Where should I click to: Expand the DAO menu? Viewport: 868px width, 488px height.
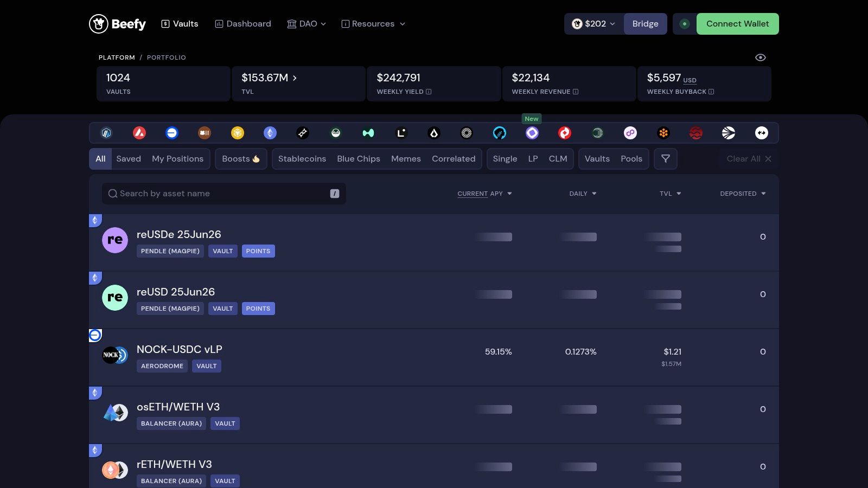[307, 24]
